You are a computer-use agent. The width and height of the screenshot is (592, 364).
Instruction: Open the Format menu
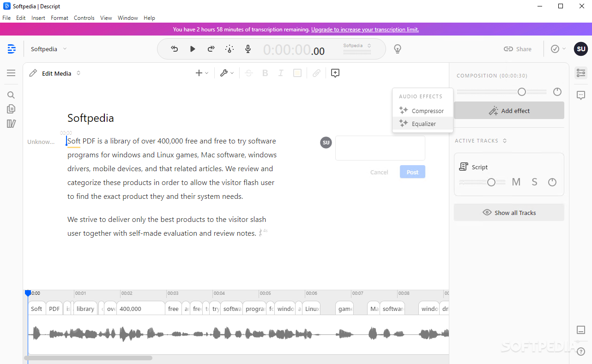[x=60, y=18]
